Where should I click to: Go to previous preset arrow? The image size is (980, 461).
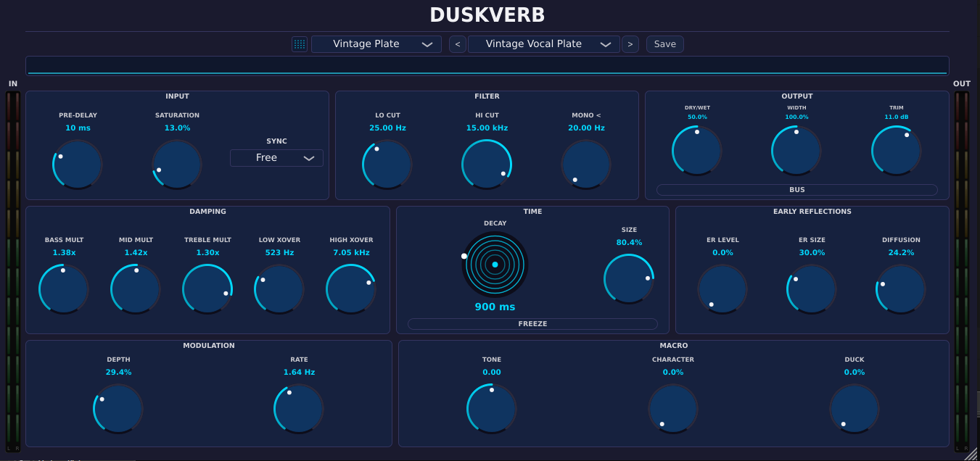pos(457,44)
